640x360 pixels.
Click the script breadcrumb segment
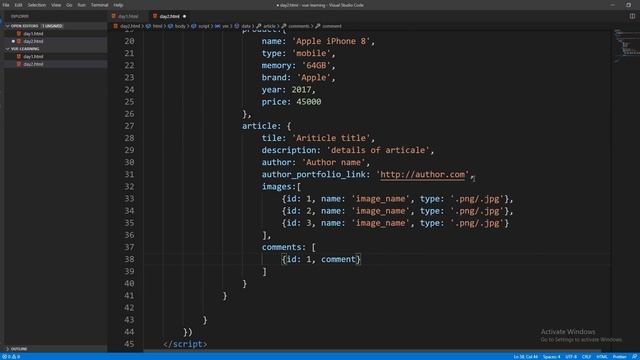click(204, 26)
